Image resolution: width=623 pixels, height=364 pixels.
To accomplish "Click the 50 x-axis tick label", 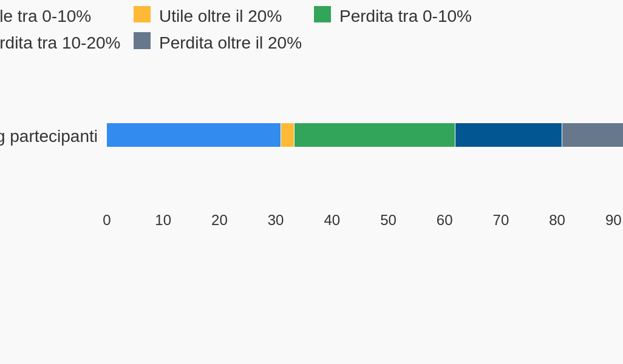I will pyautogui.click(x=388, y=220).
